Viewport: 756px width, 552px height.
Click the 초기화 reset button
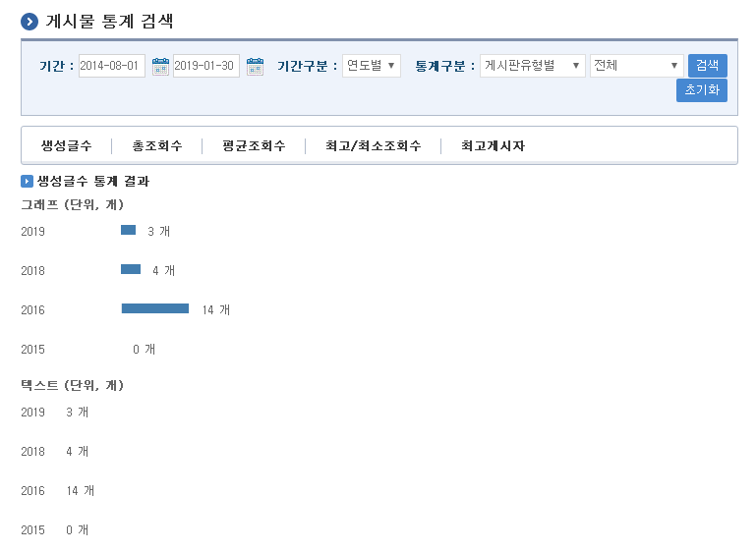click(x=702, y=90)
